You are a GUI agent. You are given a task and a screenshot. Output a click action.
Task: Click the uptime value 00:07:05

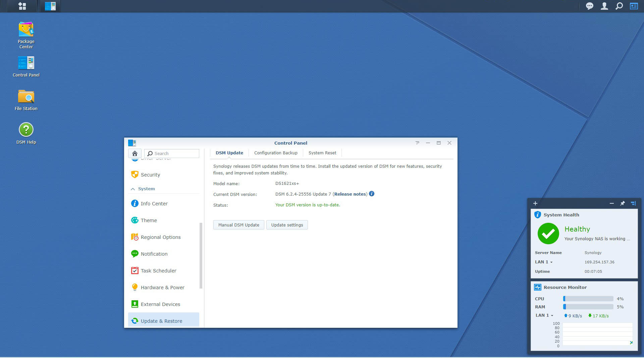point(593,271)
